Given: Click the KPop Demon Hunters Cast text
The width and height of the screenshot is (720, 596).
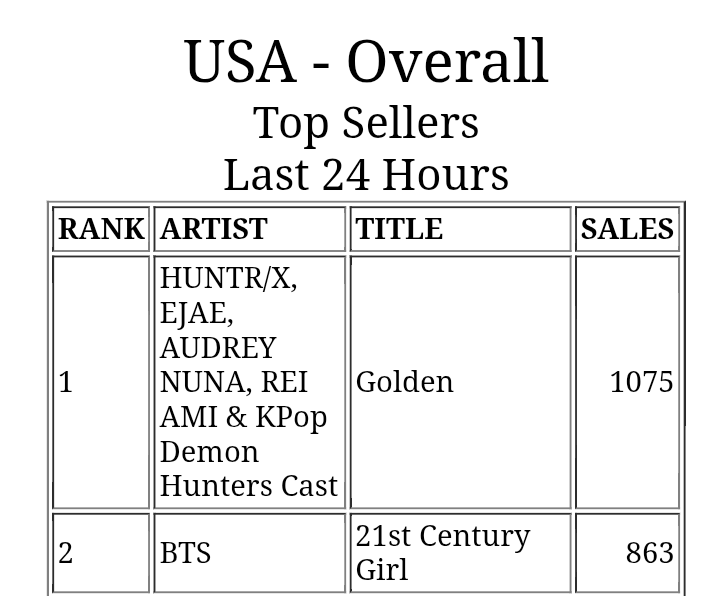Looking at the screenshot, I should pyautogui.click(x=249, y=452).
